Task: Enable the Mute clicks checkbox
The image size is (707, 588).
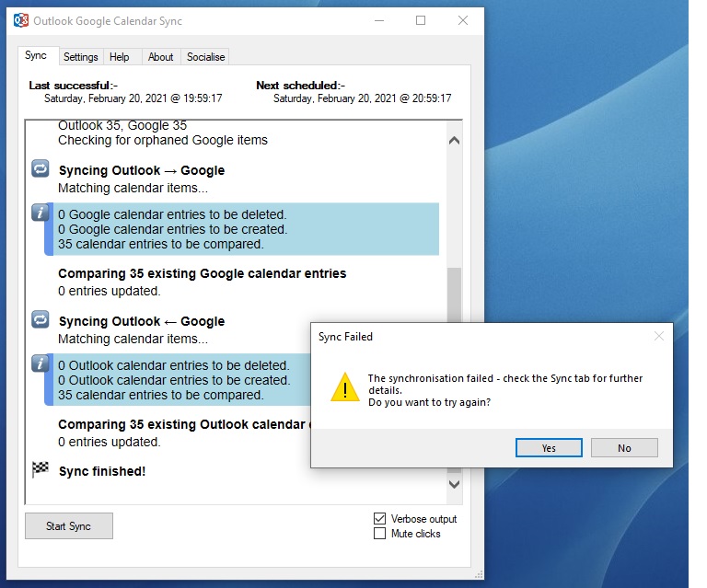Action: pyautogui.click(x=379, y=534)
